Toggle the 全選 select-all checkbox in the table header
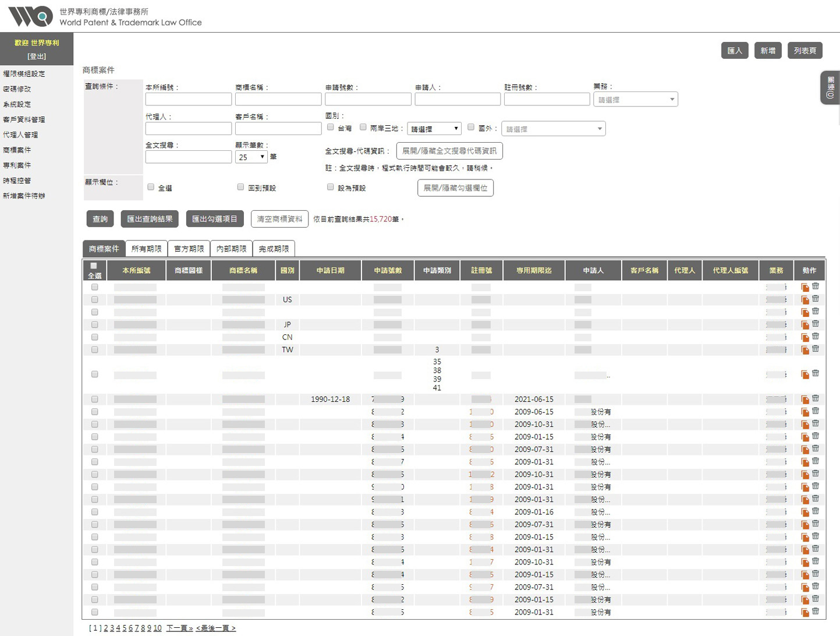The width and height of the screenshot is (840, 636). pyautogui.click(x=94, y=265)
